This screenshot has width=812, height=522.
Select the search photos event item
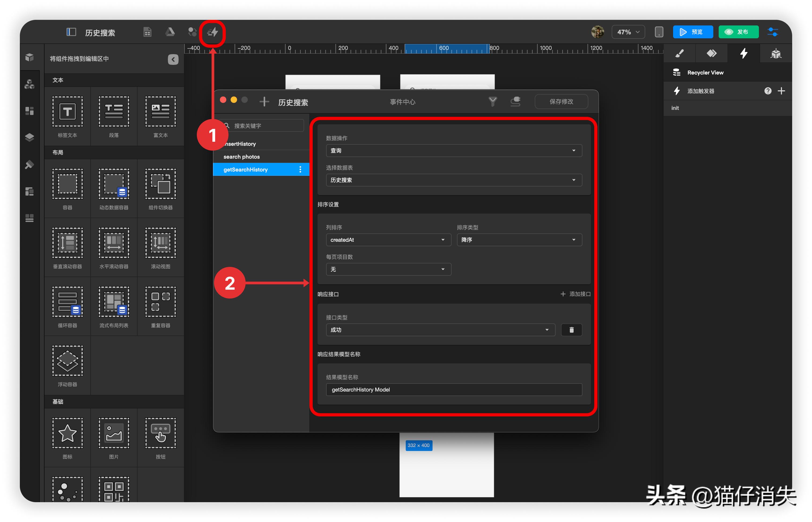click(242, 156)
